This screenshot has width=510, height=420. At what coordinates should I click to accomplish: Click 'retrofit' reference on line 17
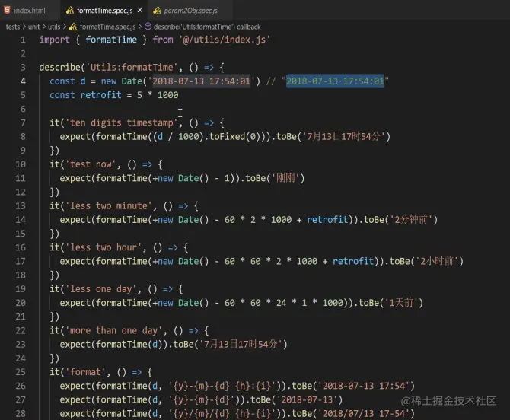(x=353, y=261)
